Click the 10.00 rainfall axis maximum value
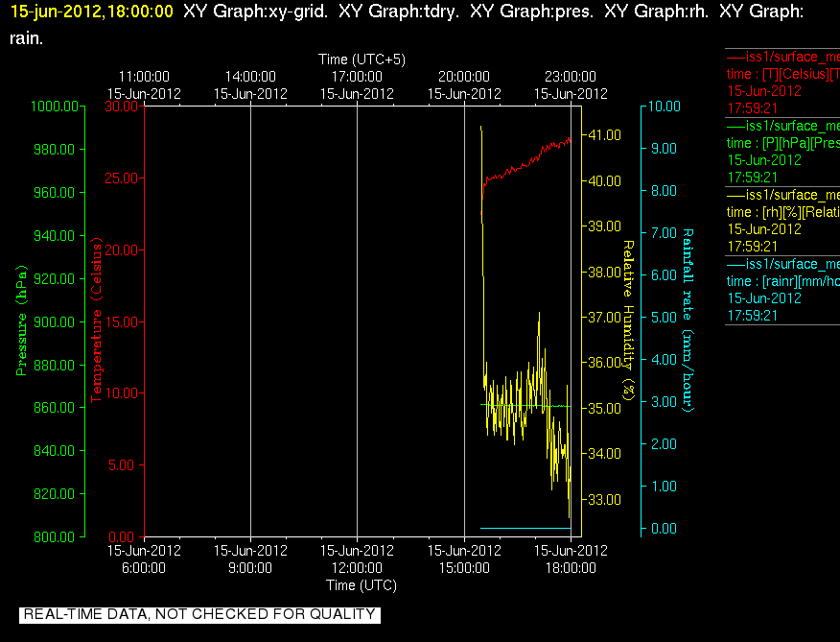 665,107
